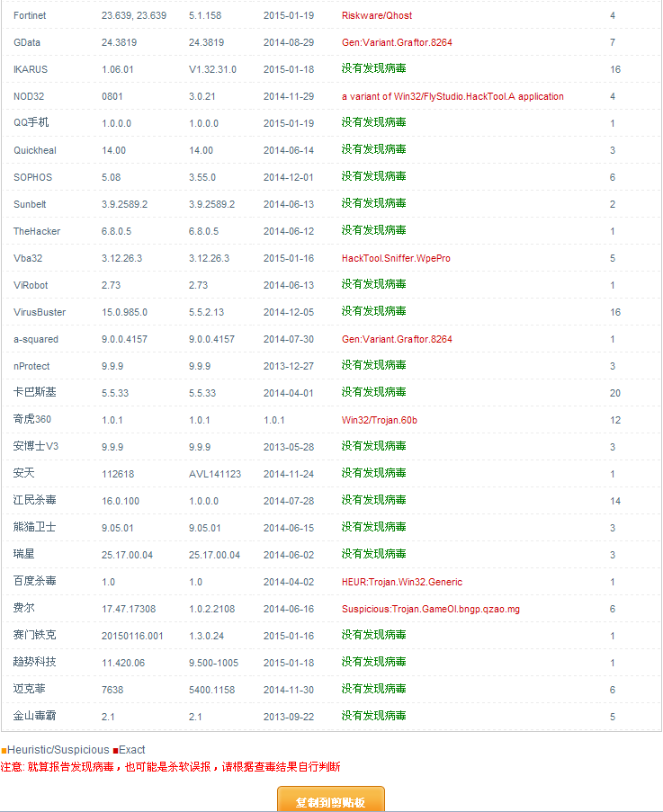
Task: Click the Quickheal engine name
Action: pos(35,150)
